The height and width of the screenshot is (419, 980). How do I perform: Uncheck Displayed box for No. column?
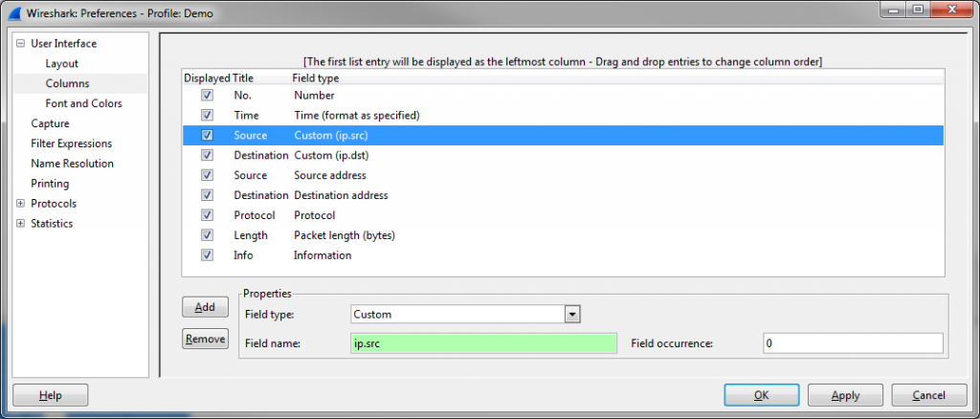coord(208,96)
